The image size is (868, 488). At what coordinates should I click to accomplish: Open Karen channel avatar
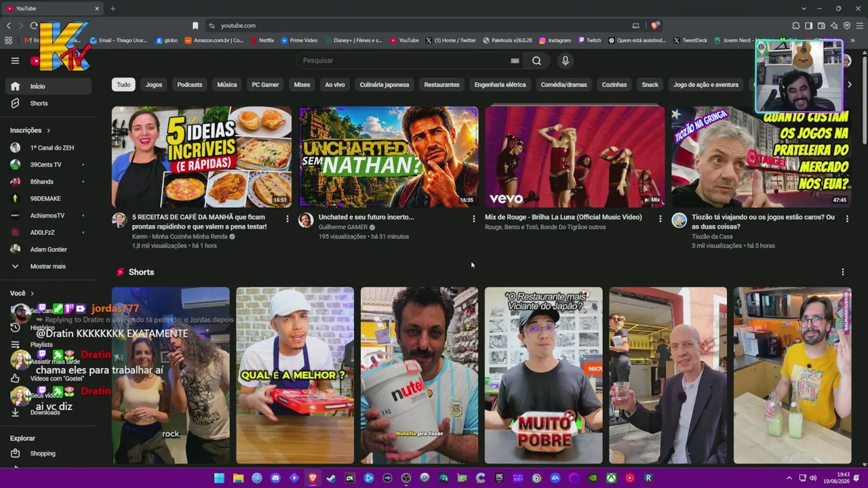coord(119,220)
